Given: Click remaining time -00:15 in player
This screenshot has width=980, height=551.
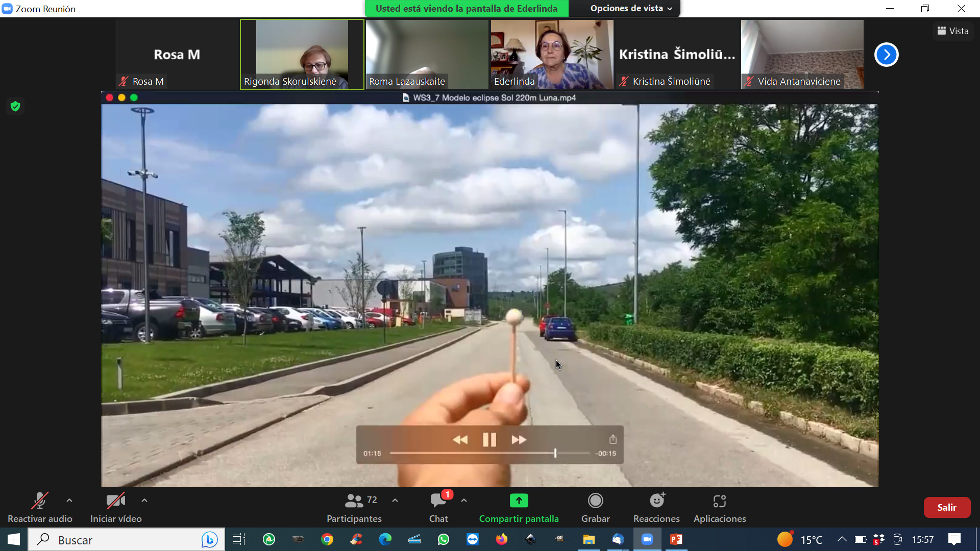Looking at the screenshot, I should point(606,453).
